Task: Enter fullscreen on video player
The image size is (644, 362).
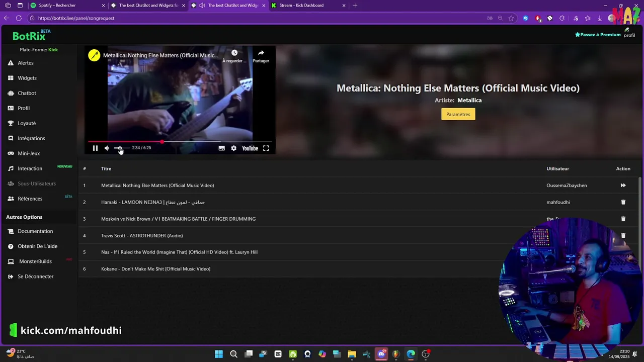Action: (x=266, y=148)
